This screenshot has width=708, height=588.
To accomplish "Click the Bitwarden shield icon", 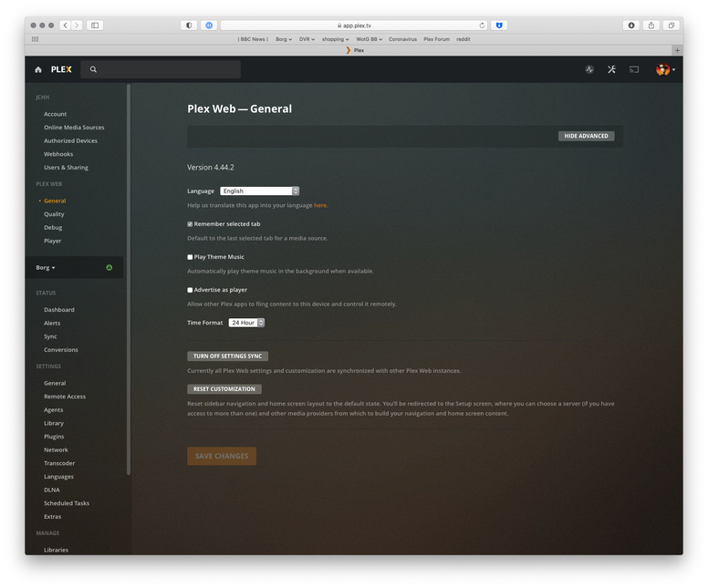I will click(499, 26).
